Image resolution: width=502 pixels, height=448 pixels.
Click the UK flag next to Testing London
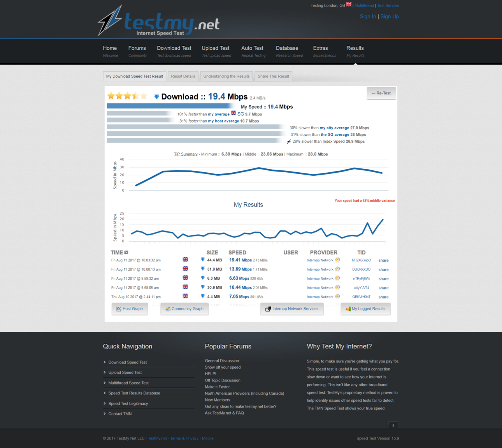pyautogui.click(x=349, y=5)
